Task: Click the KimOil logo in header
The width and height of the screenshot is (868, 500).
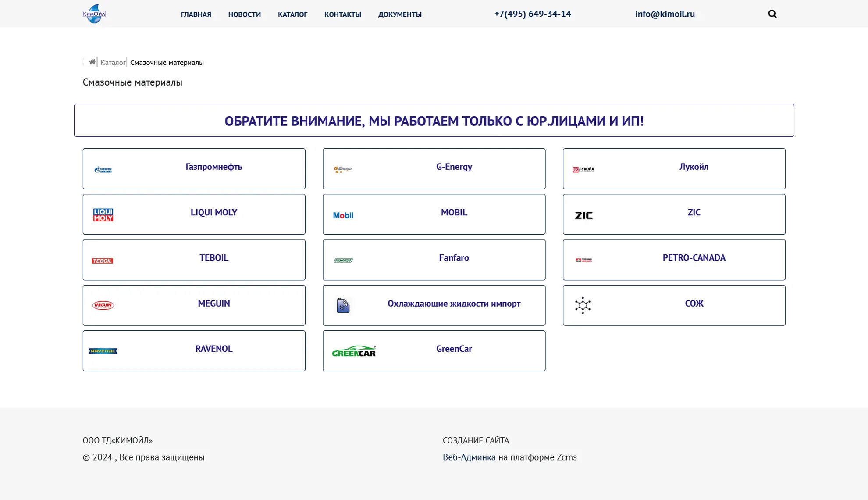Action: [94, 14]
